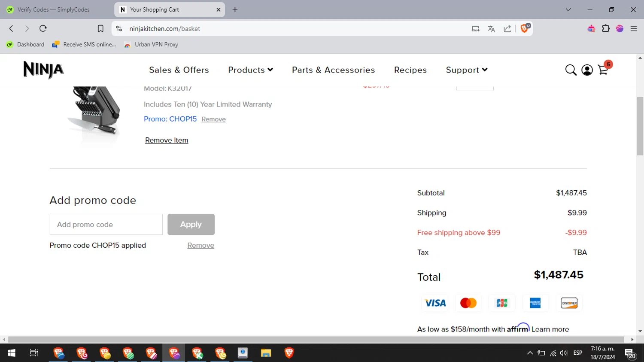Click Remove Item for the knife block
This screenshot has width=644, height=362.
(167, 140)
